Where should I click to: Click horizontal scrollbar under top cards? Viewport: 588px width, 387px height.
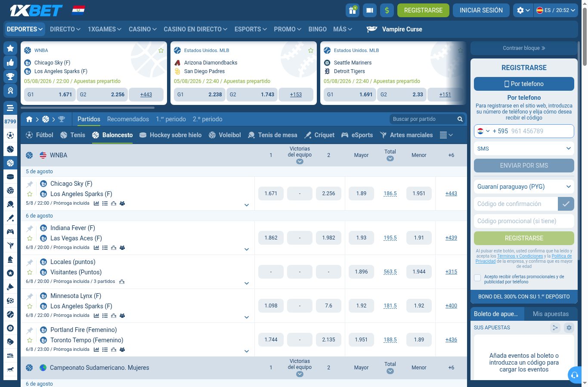[x=87, y=107]
